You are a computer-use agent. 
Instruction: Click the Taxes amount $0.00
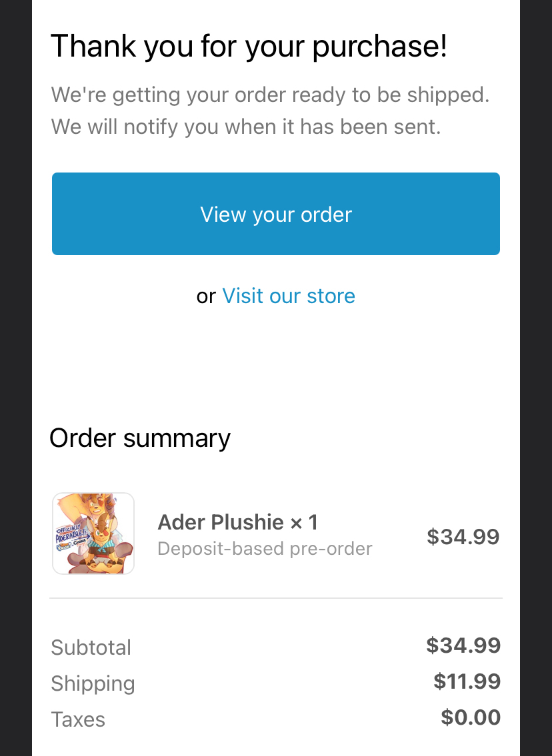click(x=470, y=717)
